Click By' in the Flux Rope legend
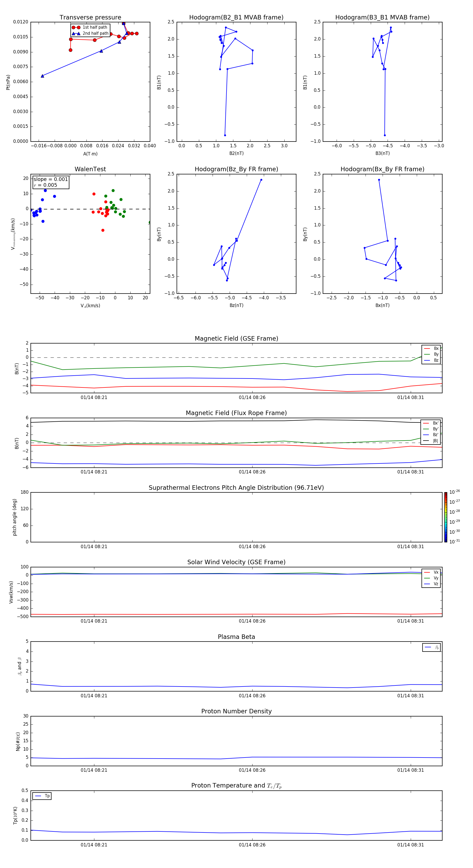Viewport: 473px width, 868px height. 431,429
